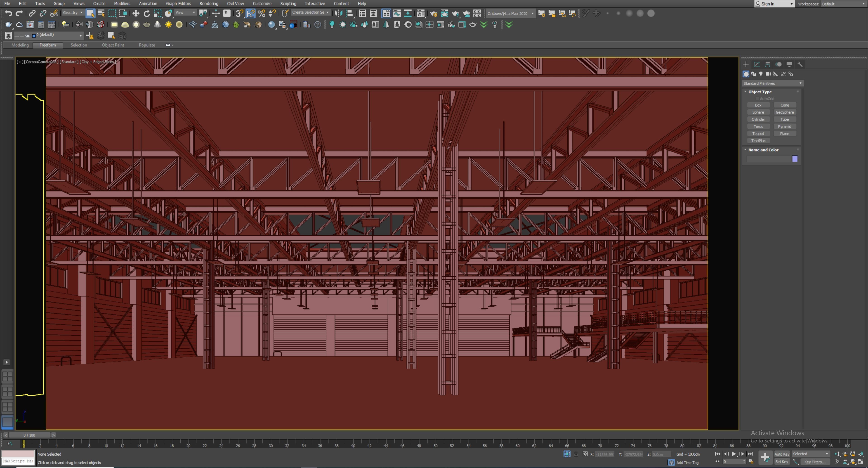This screenshot has height=468, width=868.
Task: Activate the Select and Scale tool
Action: coord(157,14)
